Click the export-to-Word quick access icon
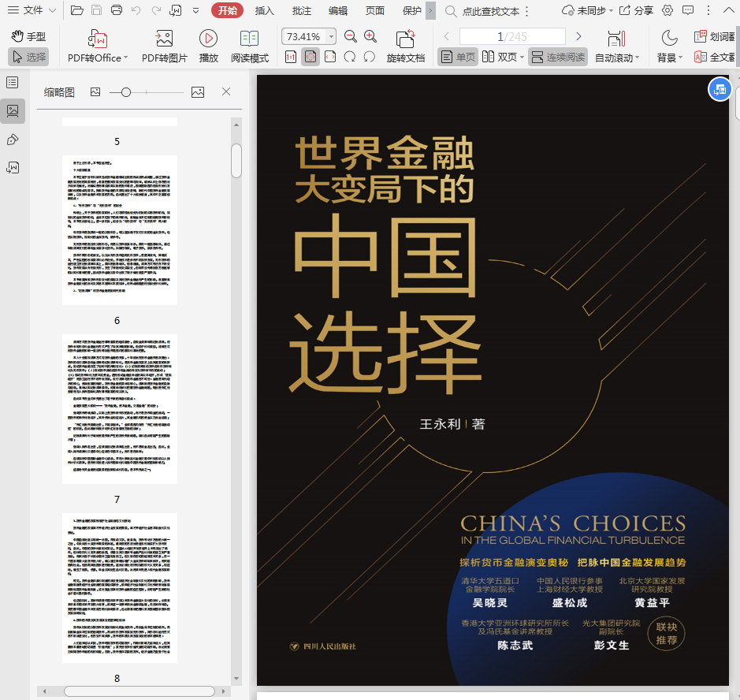The height and width of the screenshot is (700, 740). point(176,10)
